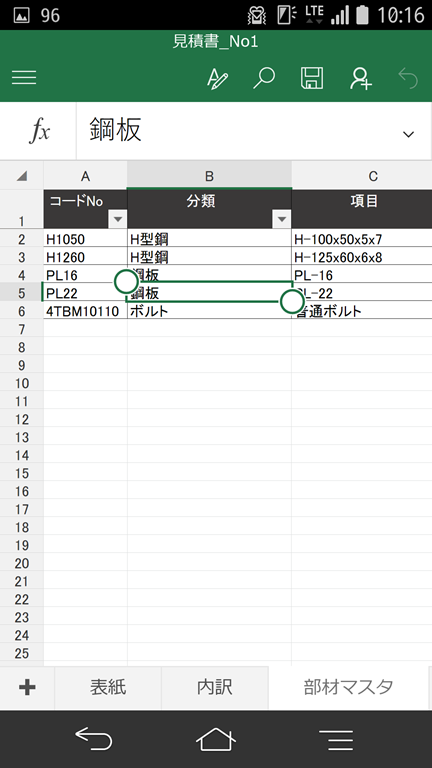Save the workbook with the floppy icon
The height and width of the screenshot is (768, 432).
(312, 78)
